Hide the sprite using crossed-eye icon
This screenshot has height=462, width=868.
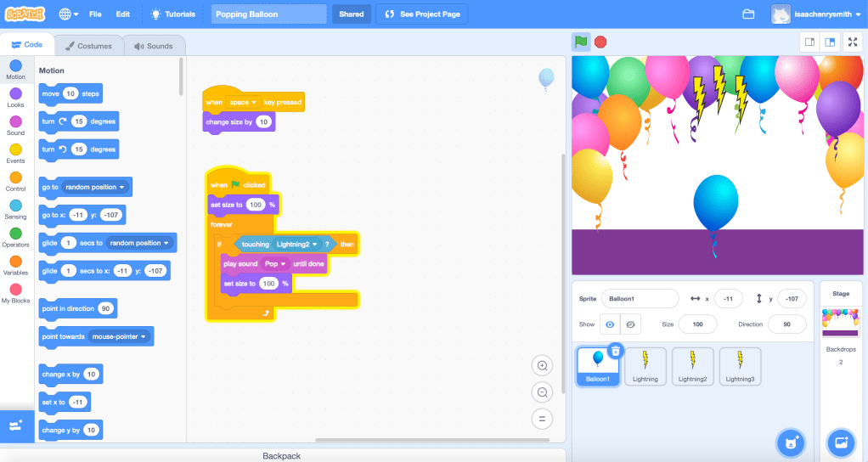click(629, 324)
